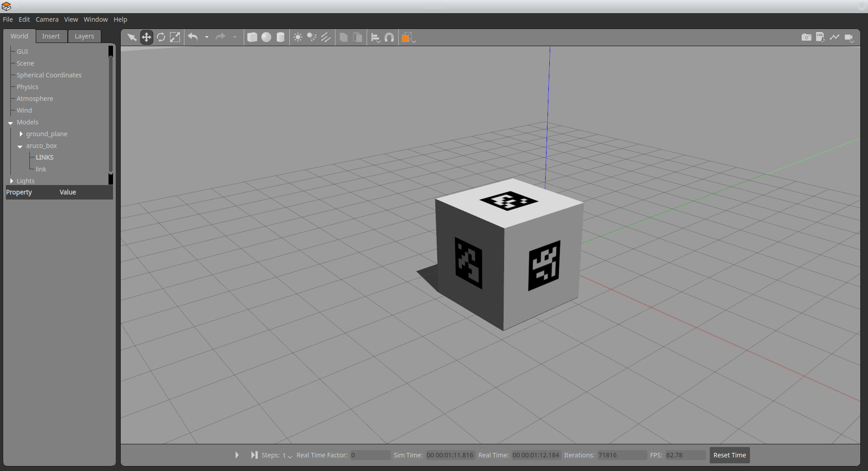The height and width of the screenshot is (471, 868).
Task: Activate the scale mode tool
Action: [x=175, y=37]
